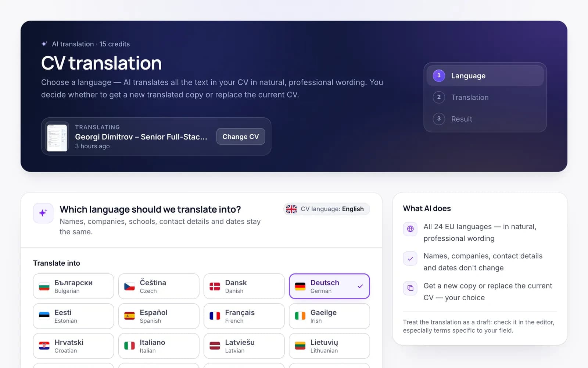Pick Gaeilge (Irish) language card

point(329,316)
